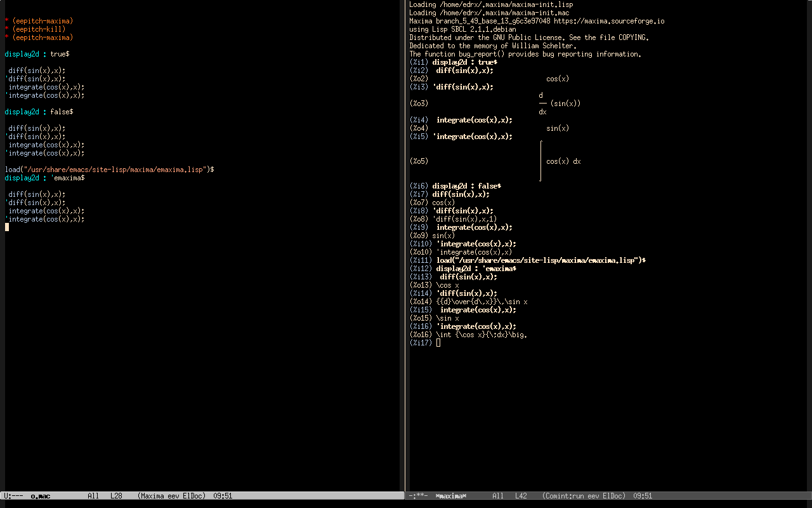Click the (%o3) output label
The height and width of the screenshot is (508, 812).
tap(419, 104)
